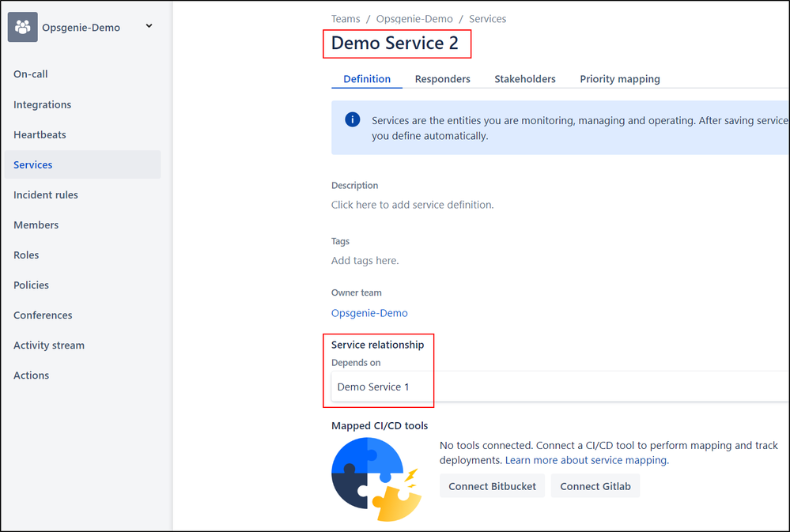This screenshot has height=532, width=790.
Task: Click the Add tags here field
Action: tap(365, 261)
